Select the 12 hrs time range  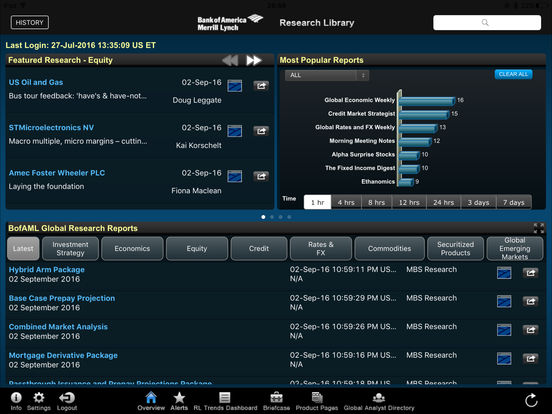coord(409,202)
